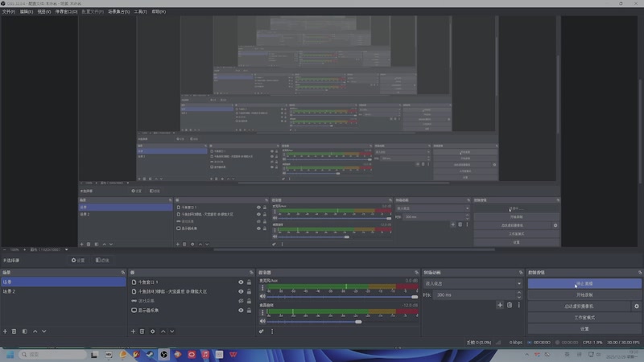The height and width of the screenshot is (362, 644).
Task: Open scene filters from the scenes toolbar
Action: (25, 331)
